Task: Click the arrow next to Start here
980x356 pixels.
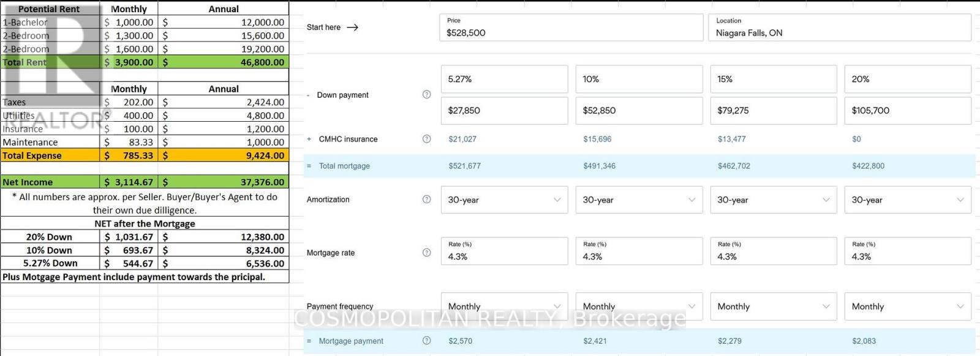Action: (352, 28)
